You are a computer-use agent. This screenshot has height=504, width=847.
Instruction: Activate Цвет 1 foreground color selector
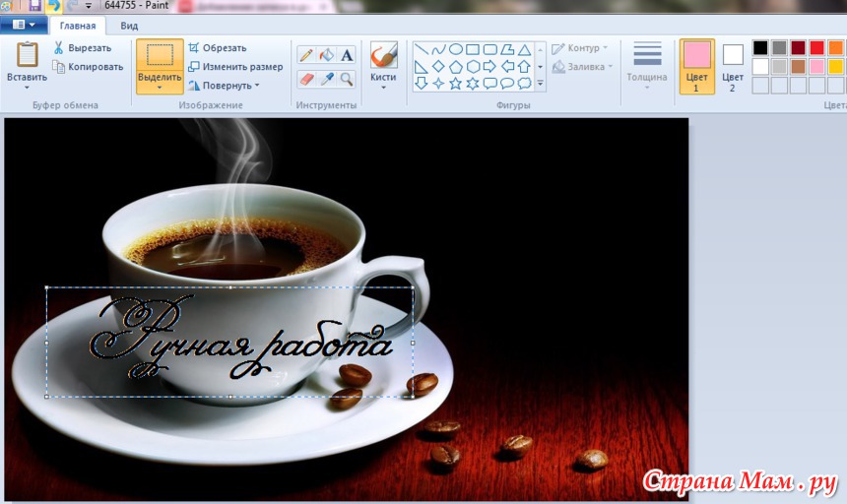tap(697, 66)
